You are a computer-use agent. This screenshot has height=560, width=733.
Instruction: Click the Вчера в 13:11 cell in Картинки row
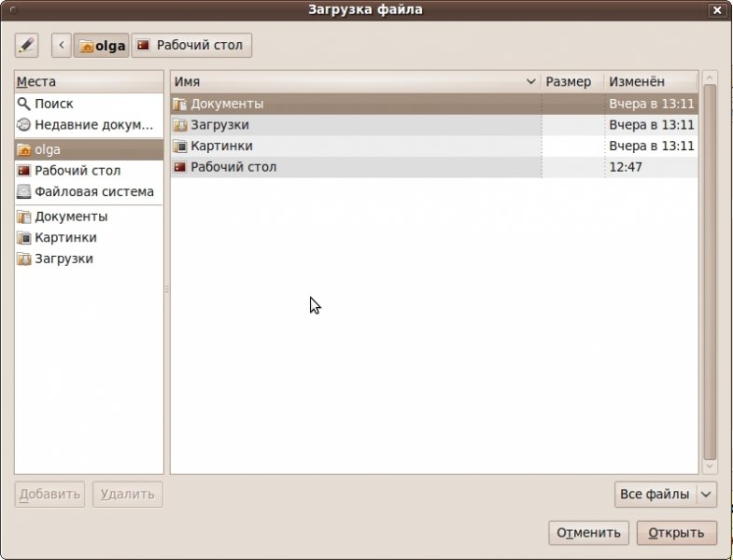click(651, 146)
